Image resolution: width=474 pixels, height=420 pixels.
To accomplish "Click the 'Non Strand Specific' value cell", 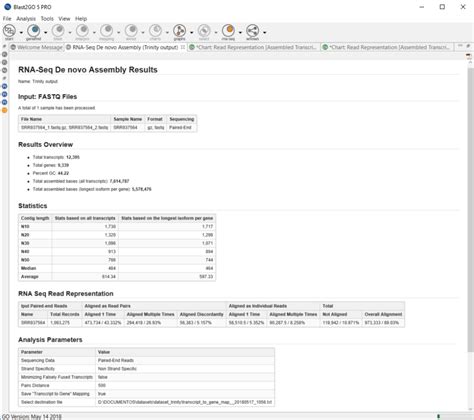I will (x=185, y=369).
